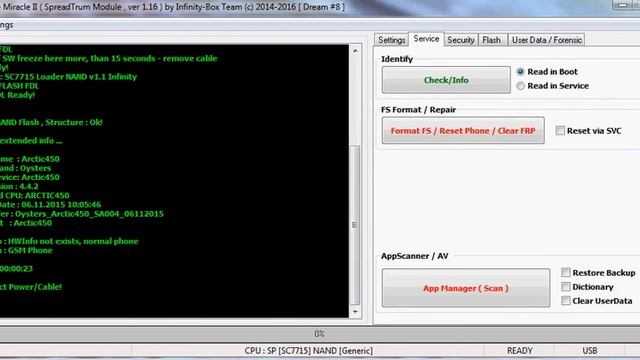Click the 'AppScanner / AV' group label
Screen dimensions: 640x360
pos(414,256)
